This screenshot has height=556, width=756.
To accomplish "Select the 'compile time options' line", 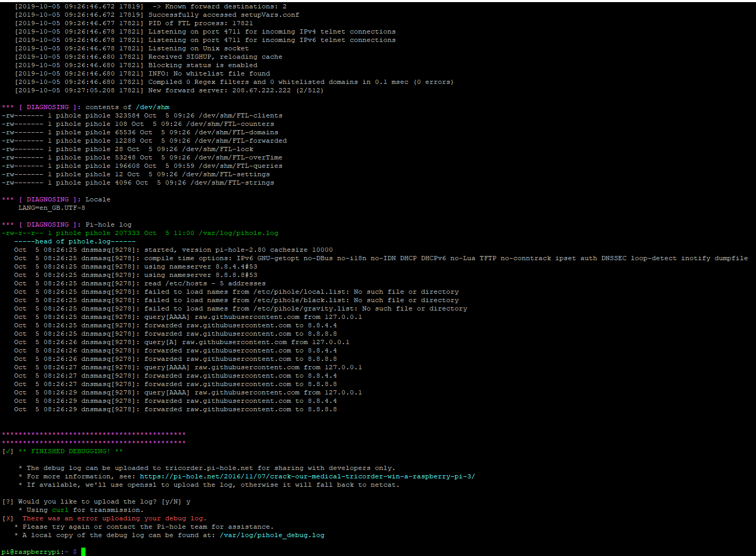I will [381, 258].
